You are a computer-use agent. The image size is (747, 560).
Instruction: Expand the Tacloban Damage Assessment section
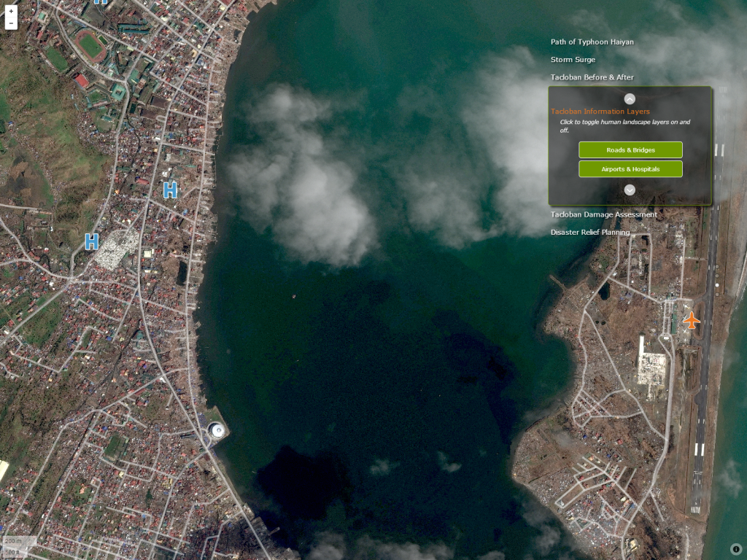tap(603, 214)
